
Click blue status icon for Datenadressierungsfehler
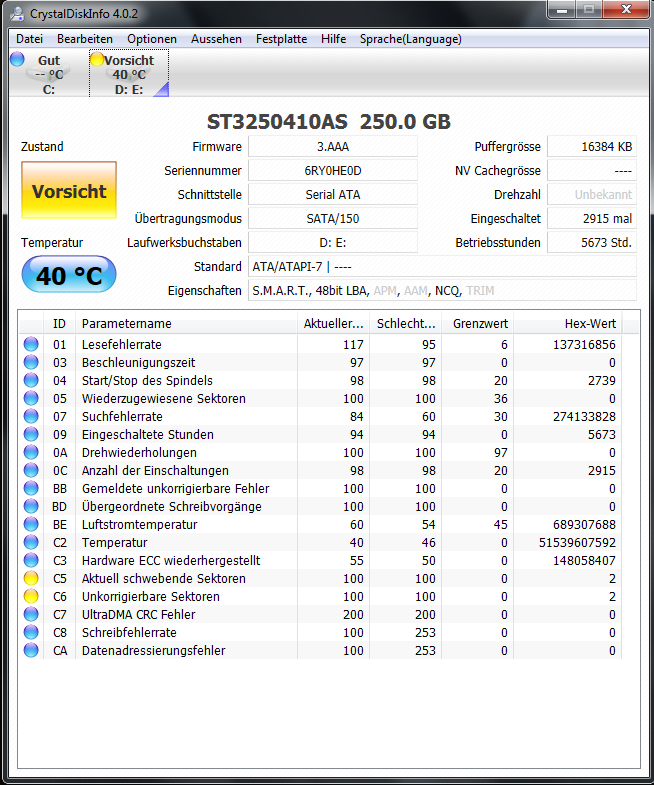(31, 651)
